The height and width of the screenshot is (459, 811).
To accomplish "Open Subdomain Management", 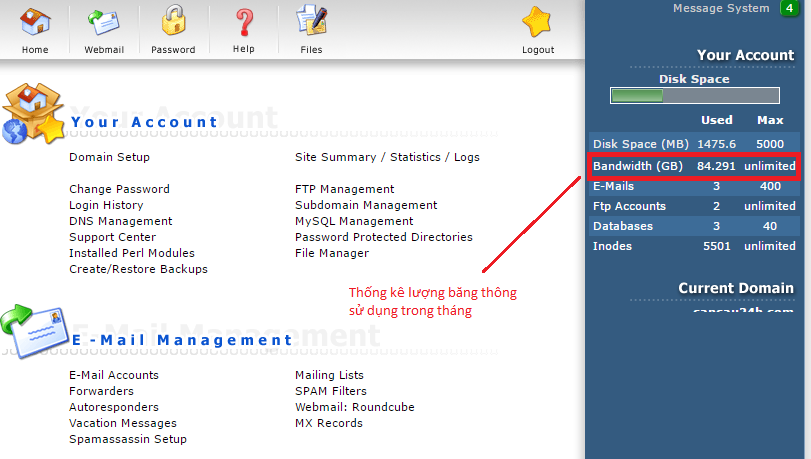I will (366, 205).
